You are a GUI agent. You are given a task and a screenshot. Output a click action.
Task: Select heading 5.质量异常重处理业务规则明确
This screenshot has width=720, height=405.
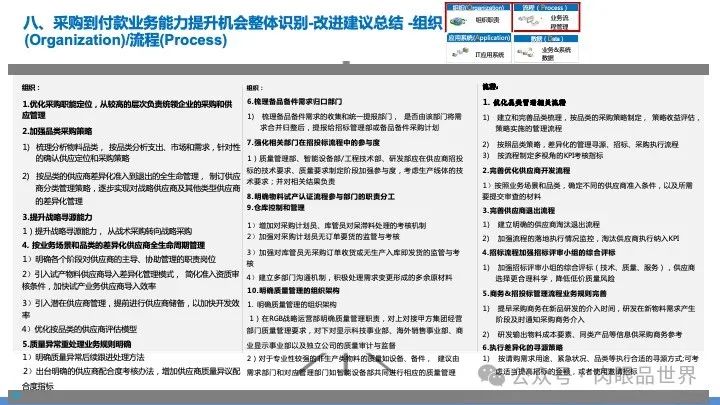(x=76, y=344)
